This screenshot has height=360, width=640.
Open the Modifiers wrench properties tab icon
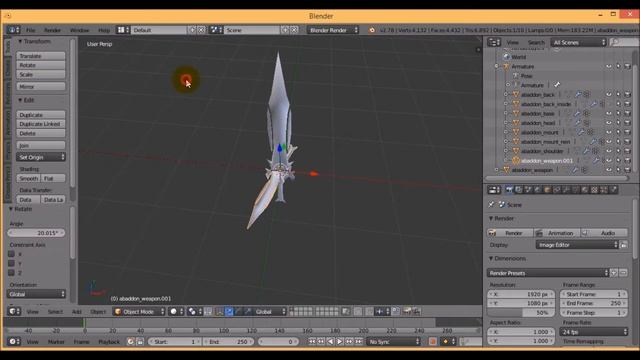click(566, 190)
